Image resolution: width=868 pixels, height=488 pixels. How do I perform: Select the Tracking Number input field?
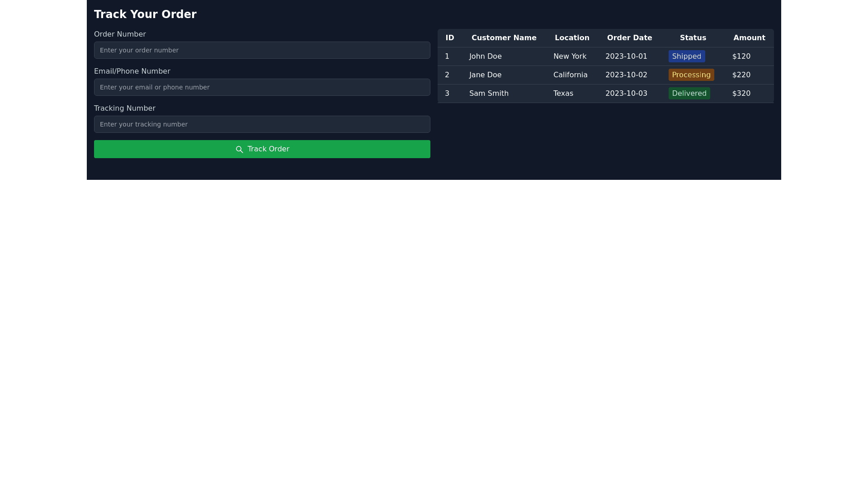[x=262, y=124]
